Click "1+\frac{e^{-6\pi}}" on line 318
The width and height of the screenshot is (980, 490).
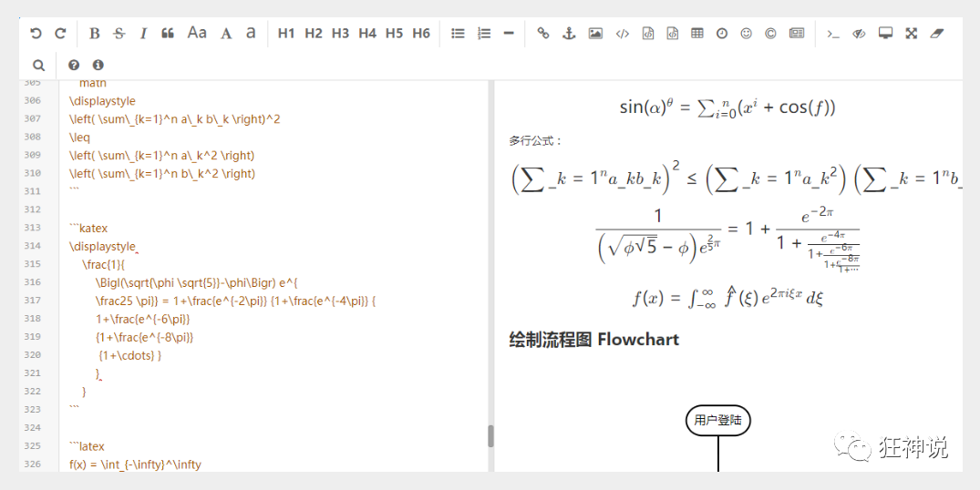tap(142, 319)
